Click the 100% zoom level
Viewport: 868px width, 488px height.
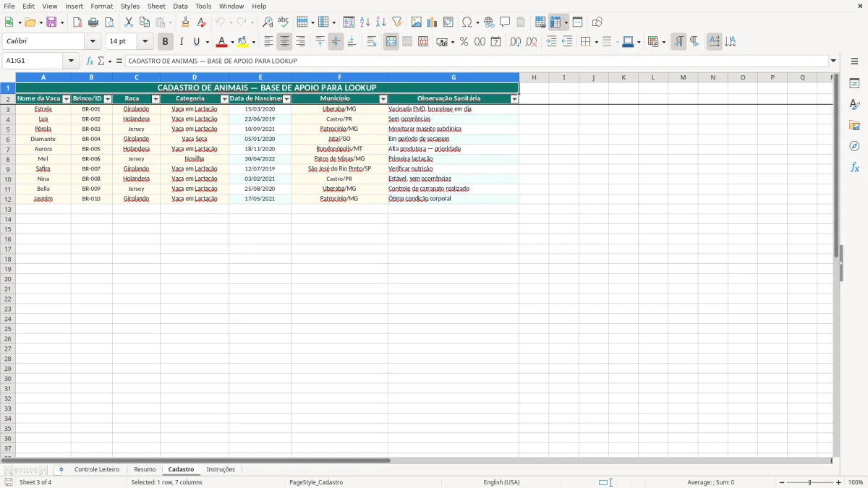pos(856,482)
